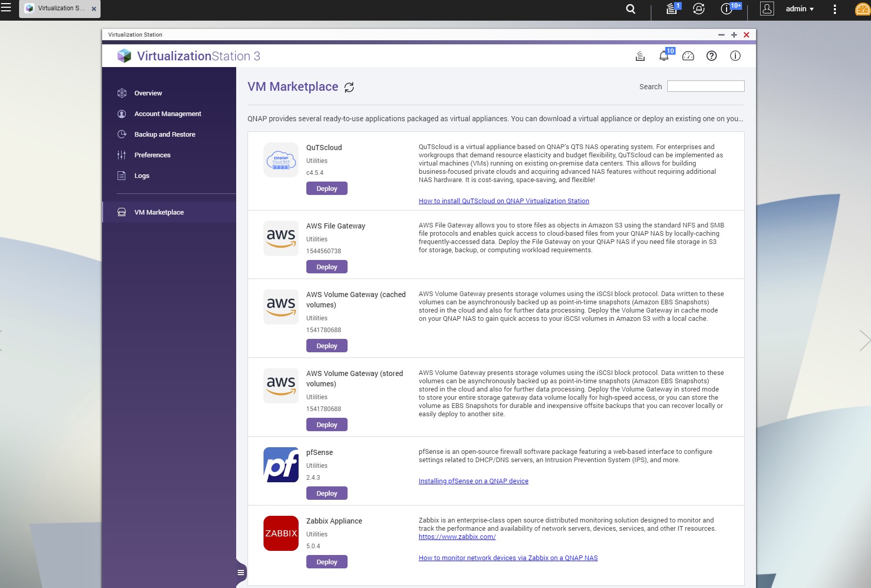Click the about info icon
Viewport: 871px width, 588px height.
point(735,56)
